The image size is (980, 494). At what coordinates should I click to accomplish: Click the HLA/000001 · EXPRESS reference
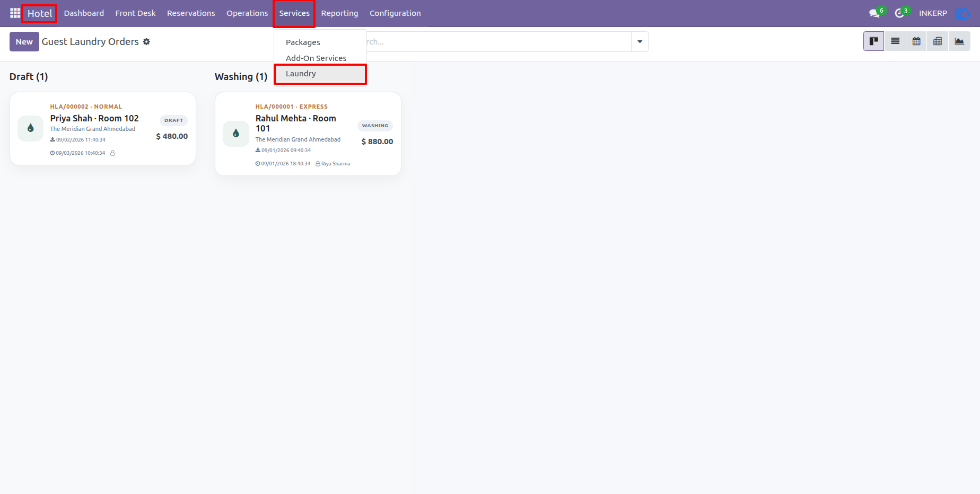(x=292, y=107)
